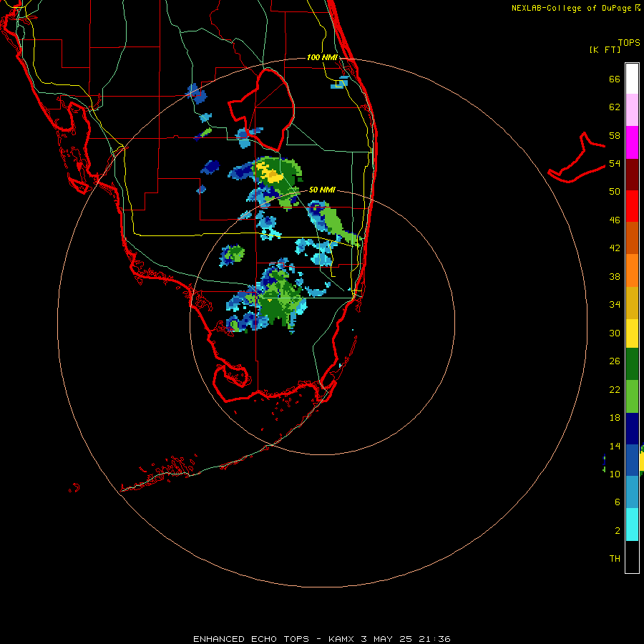Click the 100 NMI range ring label
This screenshot has width=644, height=644.
pyautogui.click(x=322, y=57)
